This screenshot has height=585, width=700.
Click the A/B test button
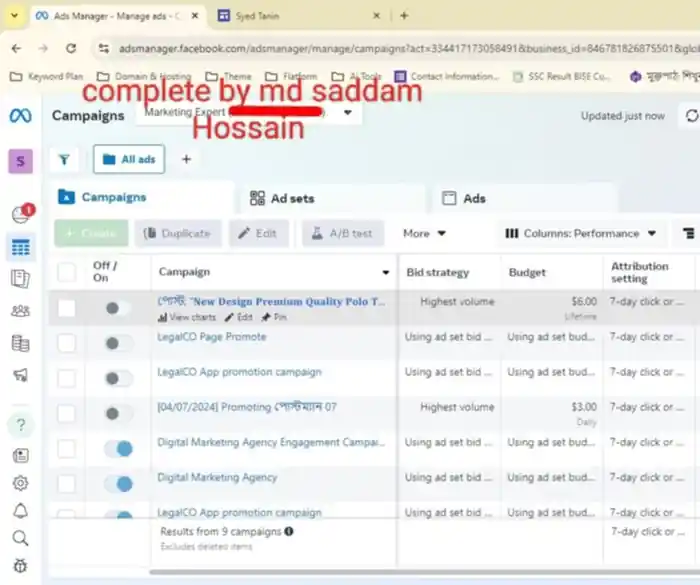pos(343,233)
